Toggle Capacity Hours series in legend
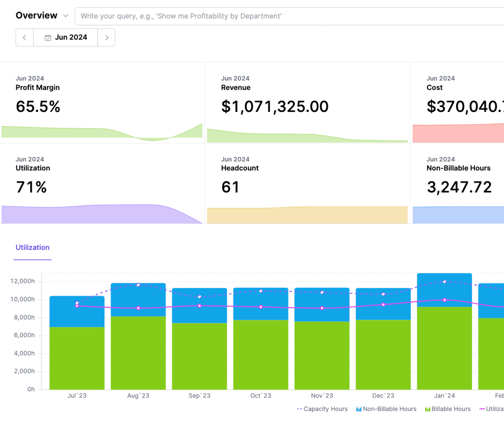 click(322, 409)
